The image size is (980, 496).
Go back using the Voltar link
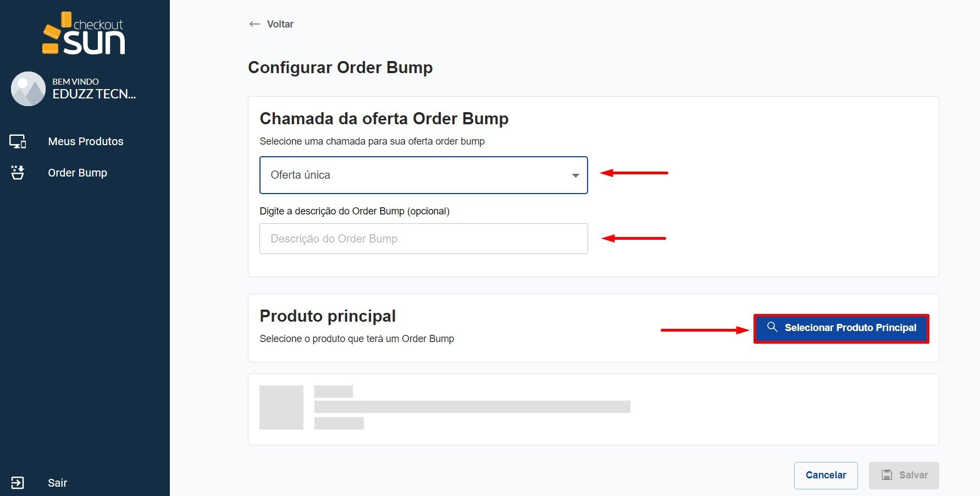[x=280, y=24]
